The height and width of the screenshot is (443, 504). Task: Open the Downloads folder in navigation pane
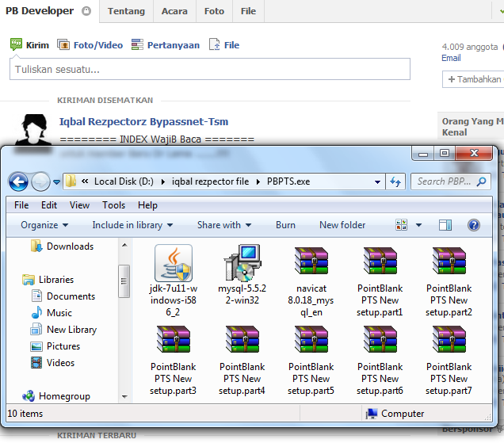pyautogui.click(x=63, y=246)
